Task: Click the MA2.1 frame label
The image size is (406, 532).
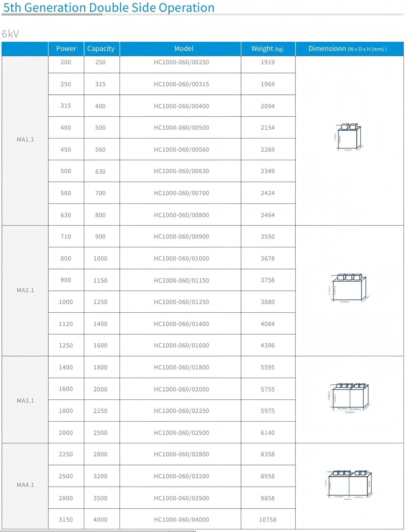Action: [x=25, y=290]
